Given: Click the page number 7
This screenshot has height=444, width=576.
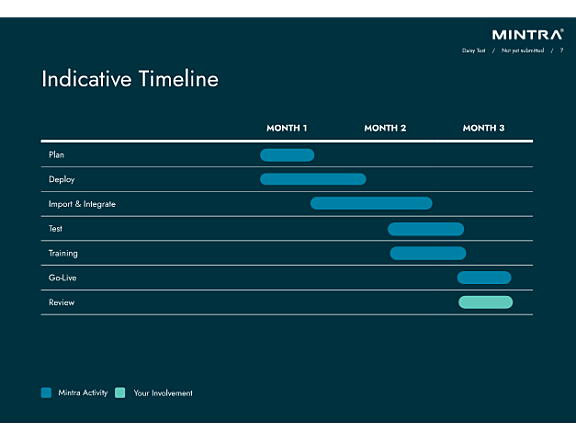Looking at the screenshot, I should click(x=562, y=50).
